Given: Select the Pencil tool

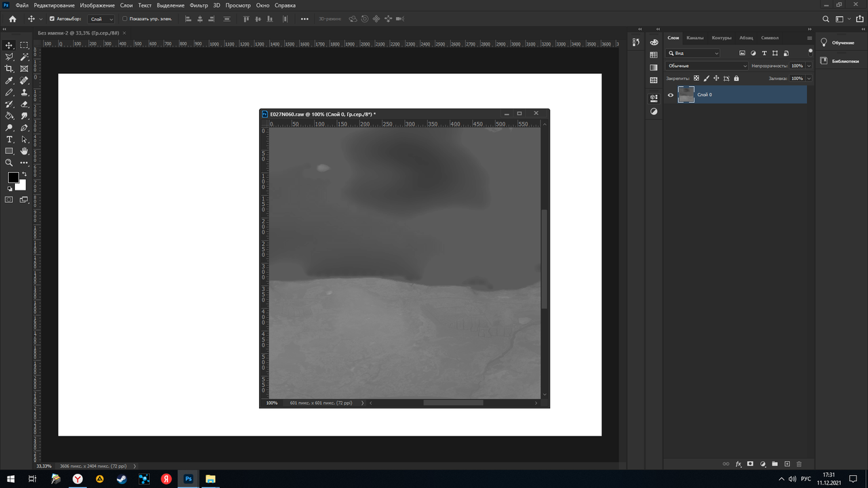Looking at the screenshot, I should point(9,92).
